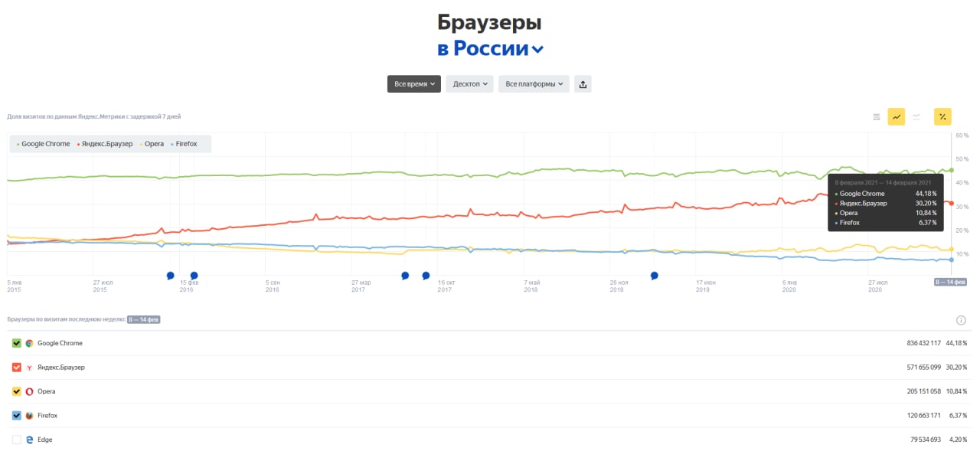Click the Firefox endpoint dot on chart
980x451 pixels.
(x=951, y=260)
